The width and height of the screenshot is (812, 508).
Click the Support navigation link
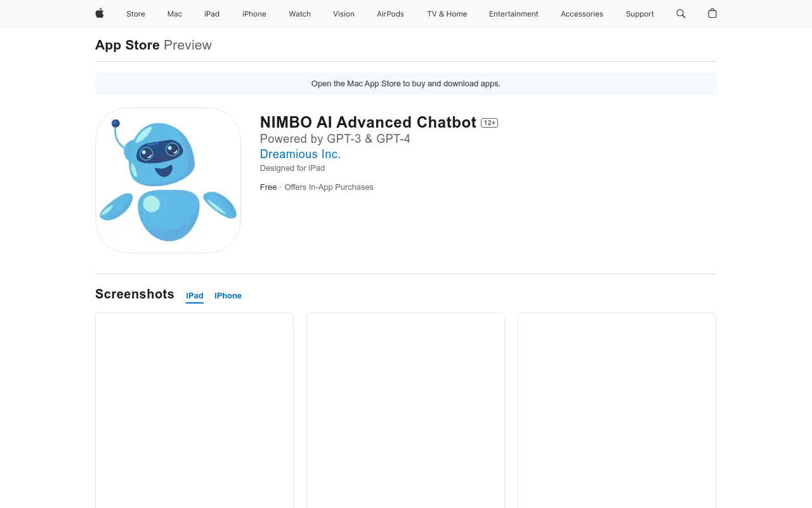(x=639, y=13)
